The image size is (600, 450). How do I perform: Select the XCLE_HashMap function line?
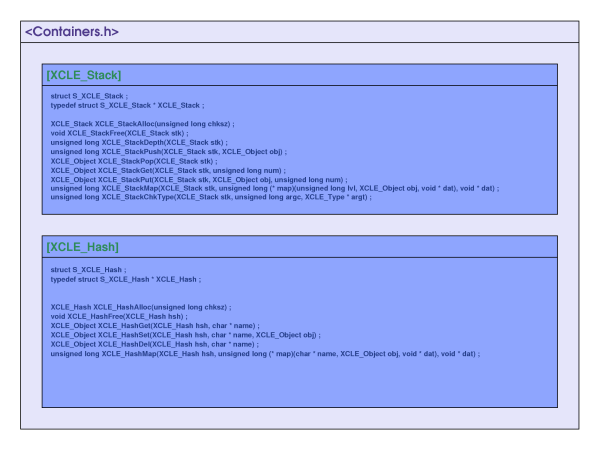pyautogui.click(x=265, y=353)
